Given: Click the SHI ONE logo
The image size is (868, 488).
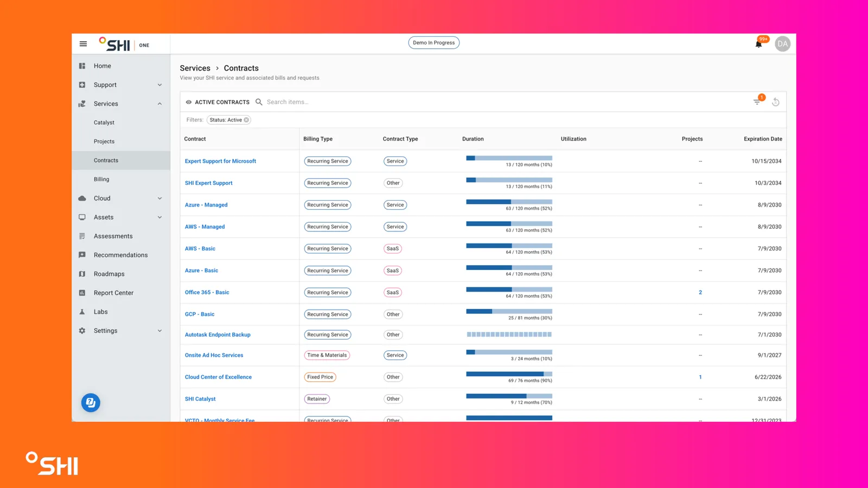Looking at the screenshot, I should [124, 44].
